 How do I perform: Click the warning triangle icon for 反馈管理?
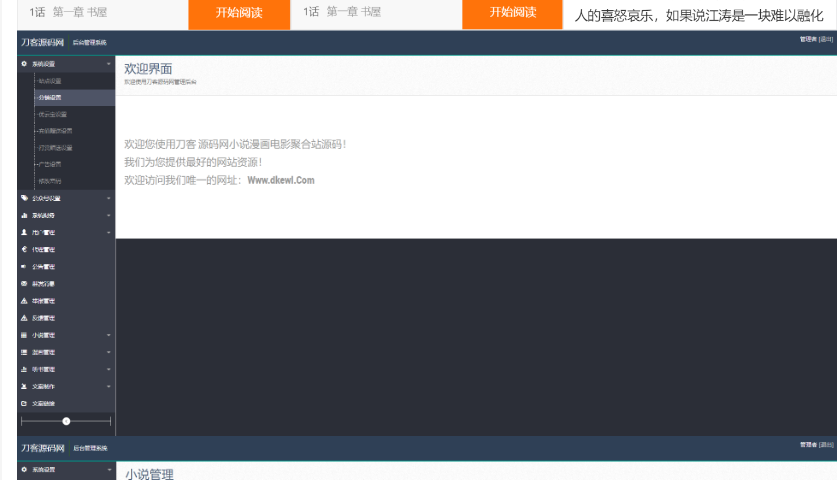[24, 317]
